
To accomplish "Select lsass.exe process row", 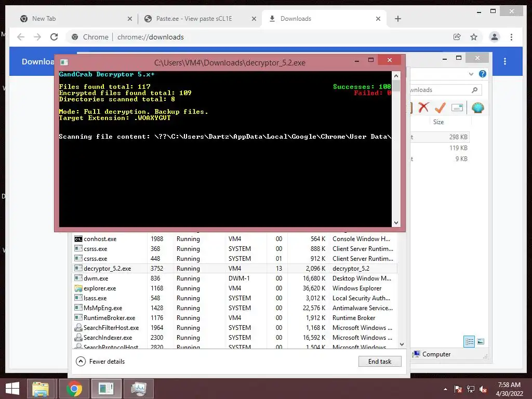I will click(234, 298).
